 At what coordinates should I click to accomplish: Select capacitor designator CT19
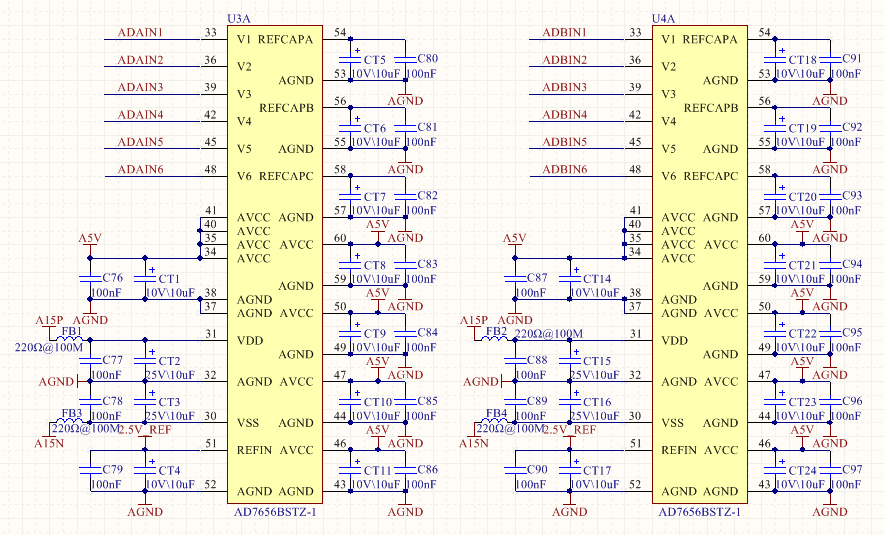(x=803, y=129)
